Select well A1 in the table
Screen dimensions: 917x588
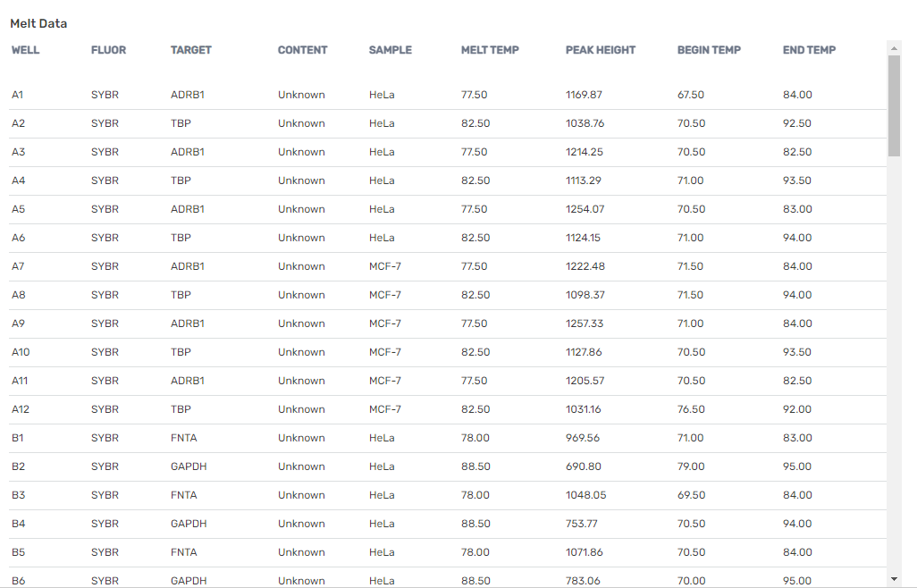[18, 95]
